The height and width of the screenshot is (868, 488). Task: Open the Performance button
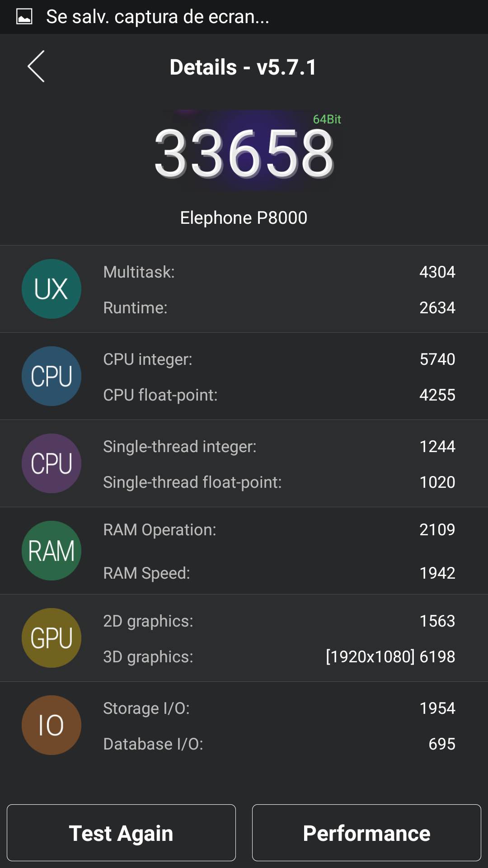point(366,833)
